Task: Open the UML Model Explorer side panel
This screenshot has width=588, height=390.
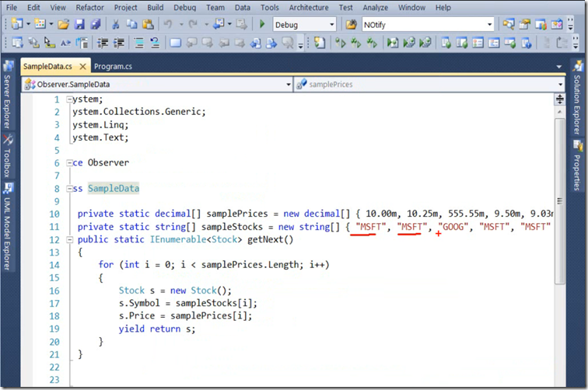Action: coord(7,227)
